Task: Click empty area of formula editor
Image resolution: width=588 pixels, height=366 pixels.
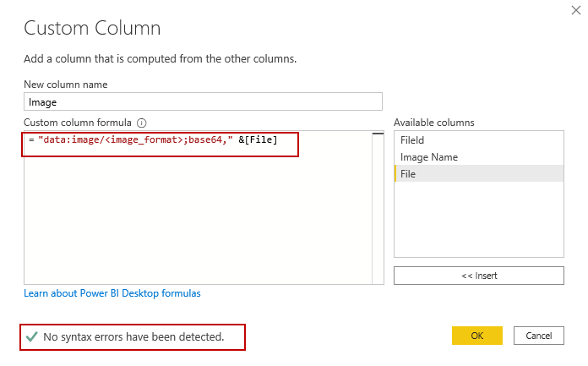Action: tap(194, 220)
